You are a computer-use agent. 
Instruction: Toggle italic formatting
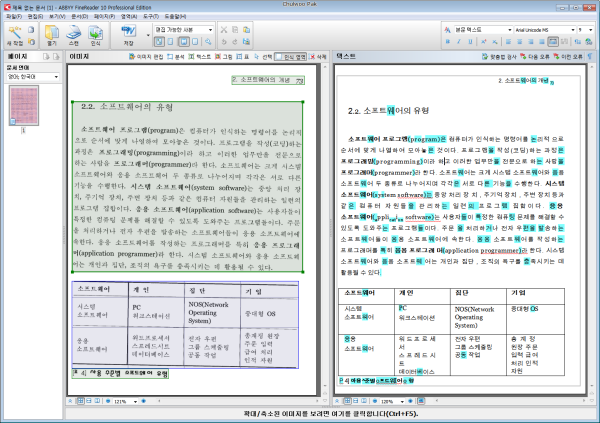[459, 42]
